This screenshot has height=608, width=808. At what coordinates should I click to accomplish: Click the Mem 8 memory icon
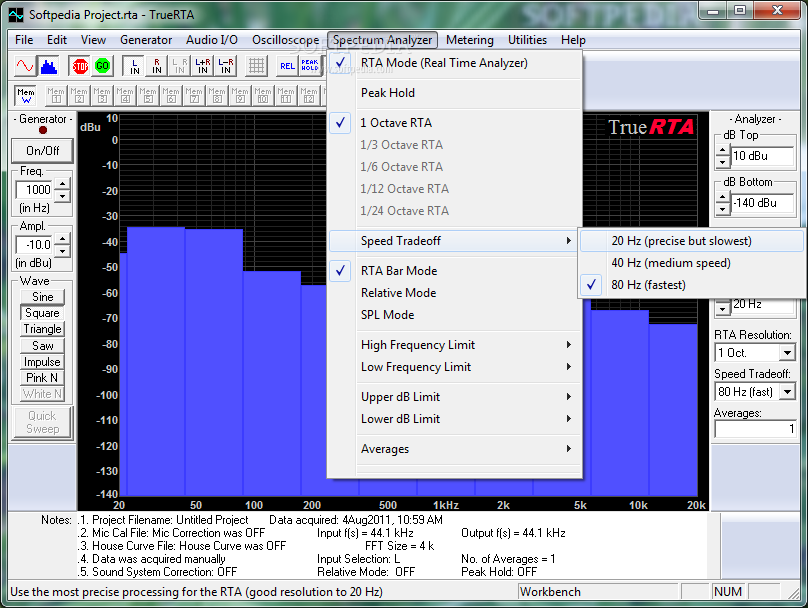[x=217, y=95]
